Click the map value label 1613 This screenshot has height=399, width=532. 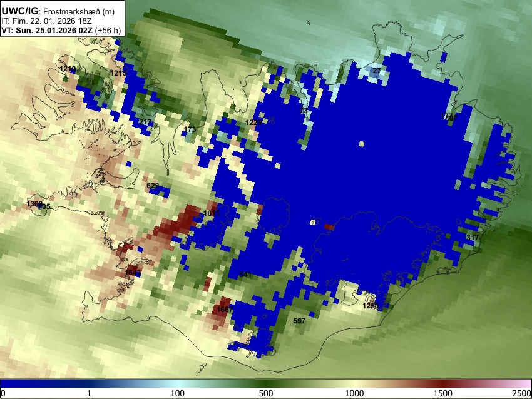tap(212, 213)
